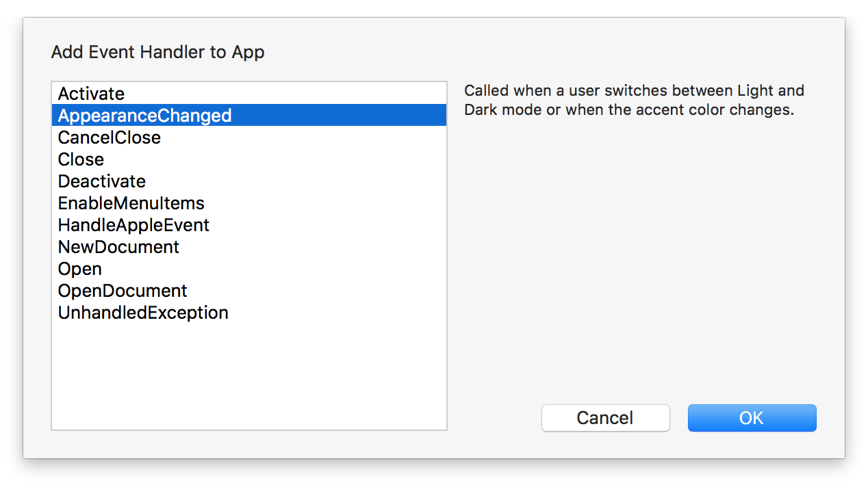Viewport: 868px width, 487px height.
Task: Pick the Close event from the list
Action: click(x=249, y=159)
